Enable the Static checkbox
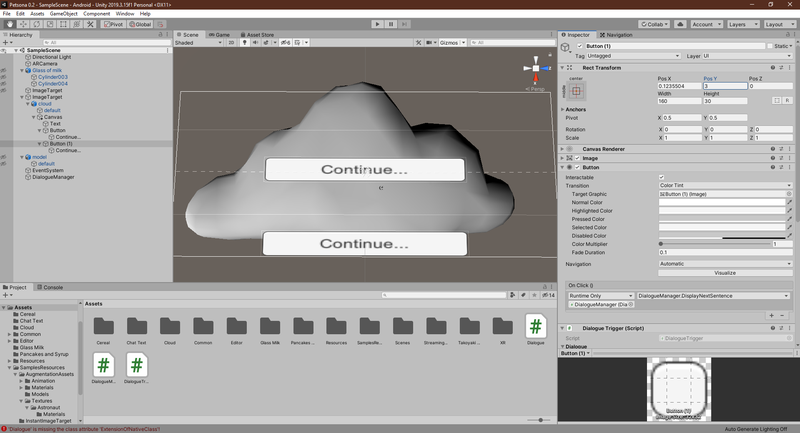Image resolution: width=800 pixels, height=433 pixels. click(x=769, y=46)
